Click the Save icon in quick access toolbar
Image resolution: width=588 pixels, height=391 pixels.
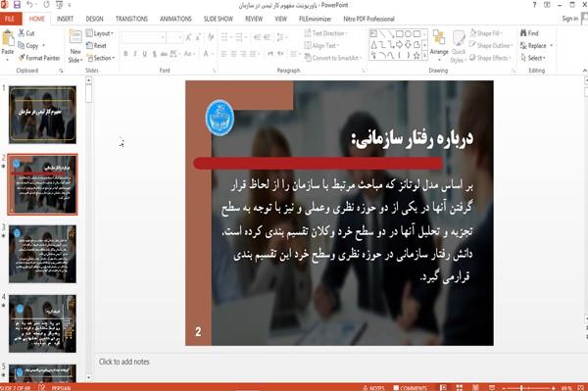click(17, 5)
